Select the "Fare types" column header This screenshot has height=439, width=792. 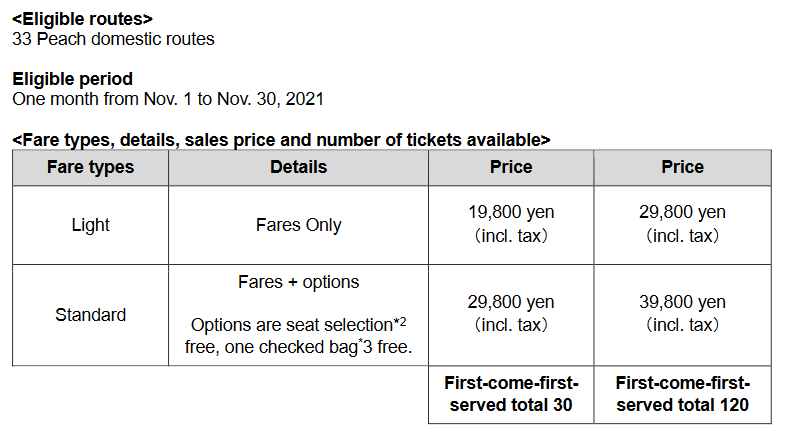coord(90,167)
